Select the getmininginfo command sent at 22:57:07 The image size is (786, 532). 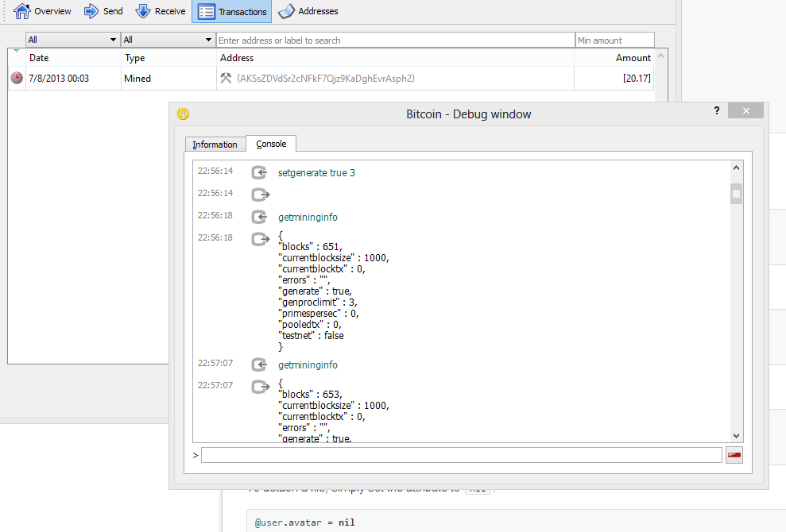308,364
